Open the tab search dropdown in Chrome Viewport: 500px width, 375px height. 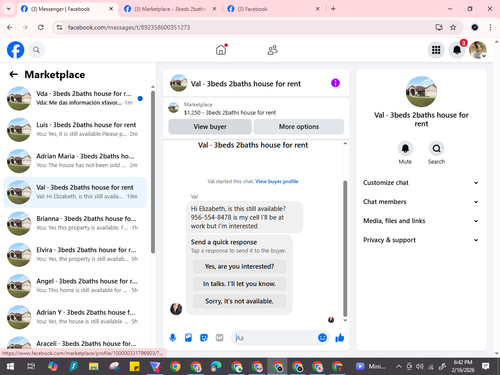[9, 9]
